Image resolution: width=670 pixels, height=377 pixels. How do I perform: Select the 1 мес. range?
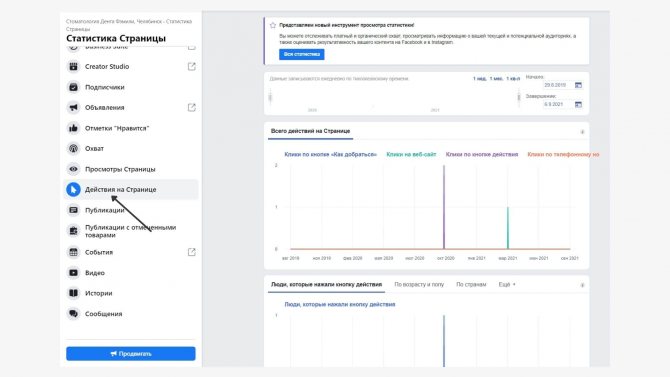click(496, 79)
